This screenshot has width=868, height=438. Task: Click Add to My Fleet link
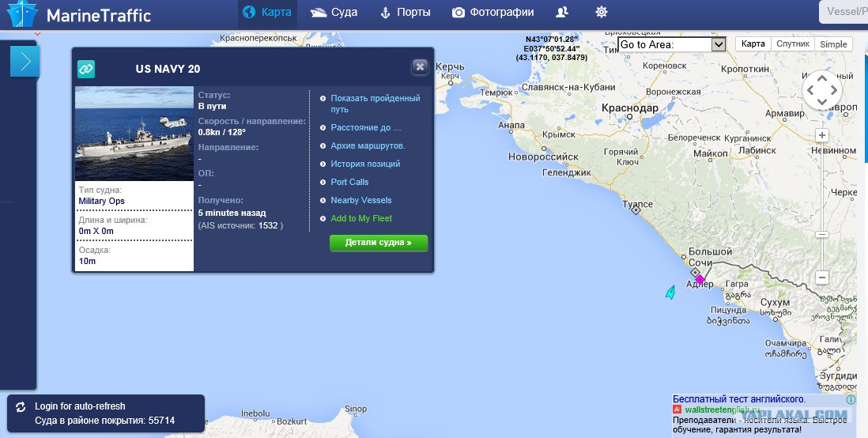[361, 219]
